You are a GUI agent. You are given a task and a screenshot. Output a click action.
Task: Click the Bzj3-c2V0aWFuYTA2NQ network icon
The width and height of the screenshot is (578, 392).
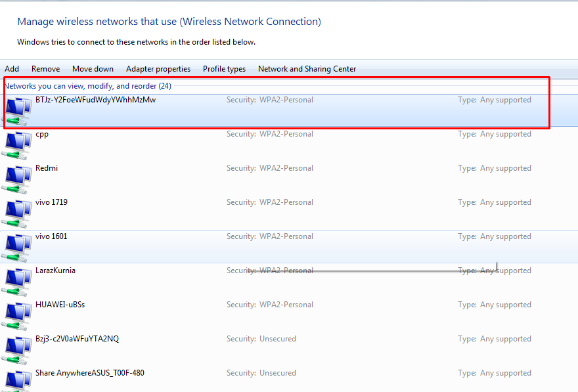pos(18,349)
